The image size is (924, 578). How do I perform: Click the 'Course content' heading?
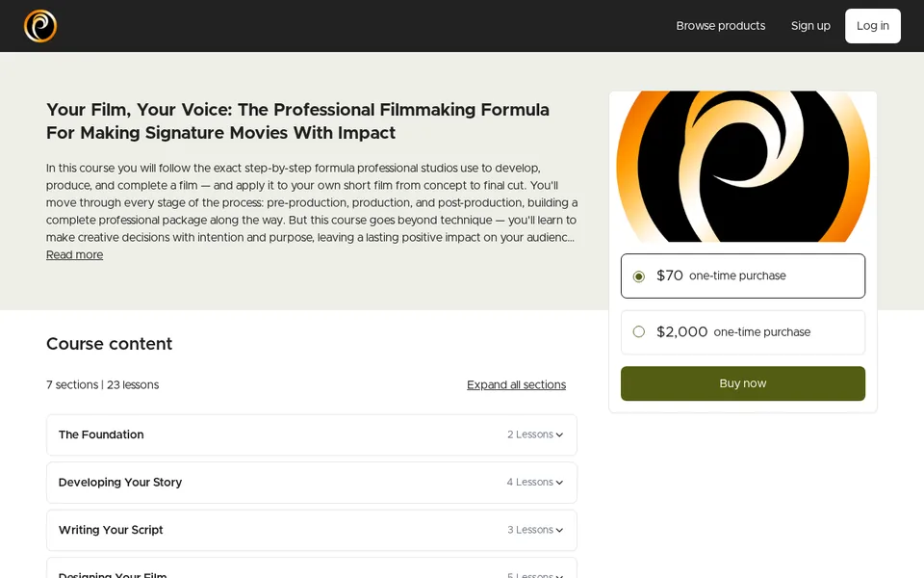[x=109, y=344]
